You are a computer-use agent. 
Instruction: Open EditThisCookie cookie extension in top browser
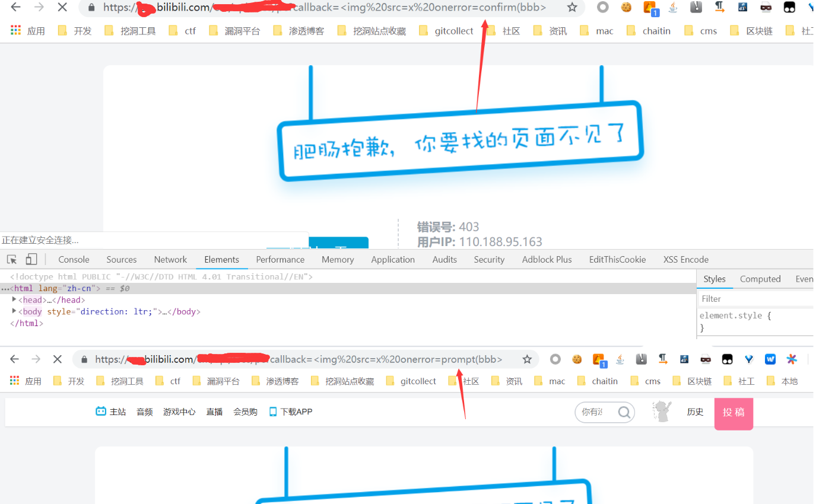coord(626,7)
